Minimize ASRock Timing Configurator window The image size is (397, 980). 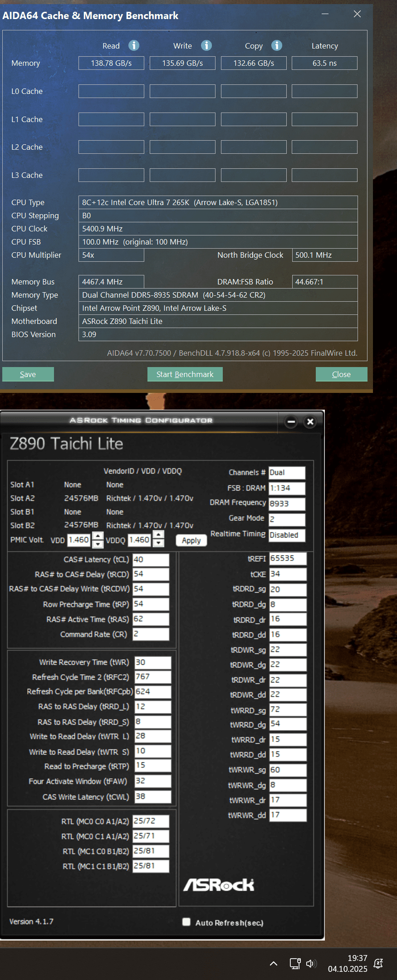tap(291, 422)
